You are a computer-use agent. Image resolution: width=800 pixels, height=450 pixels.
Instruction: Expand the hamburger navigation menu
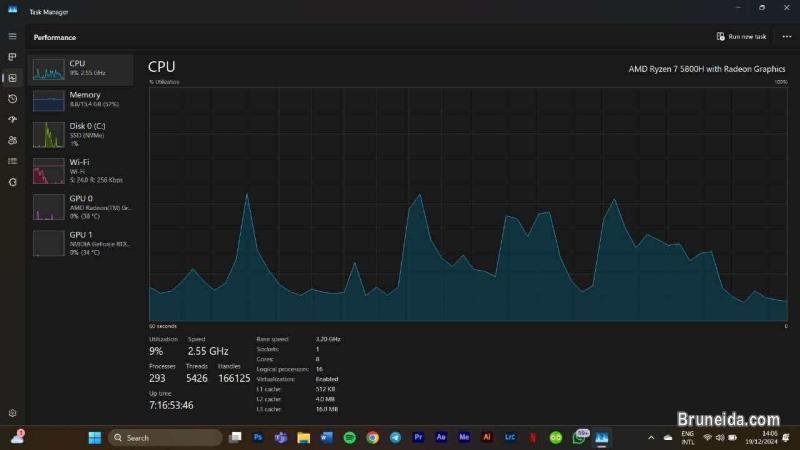[x=13, y=36]
